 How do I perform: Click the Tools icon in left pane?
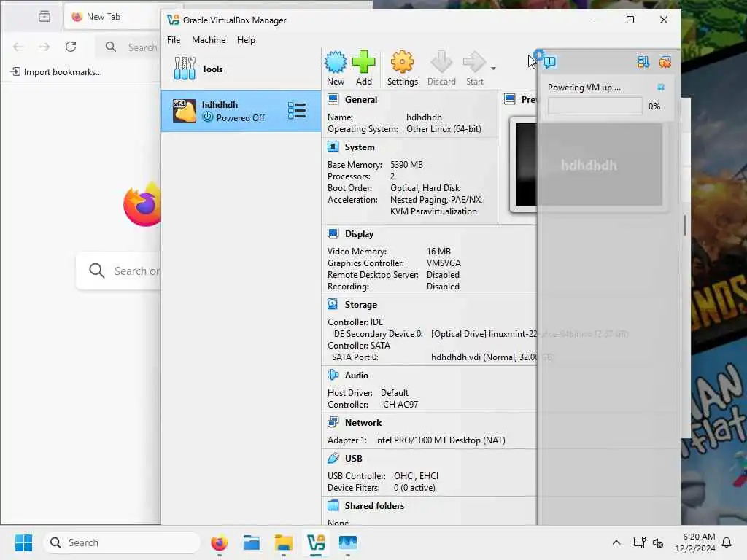point(185,68)
